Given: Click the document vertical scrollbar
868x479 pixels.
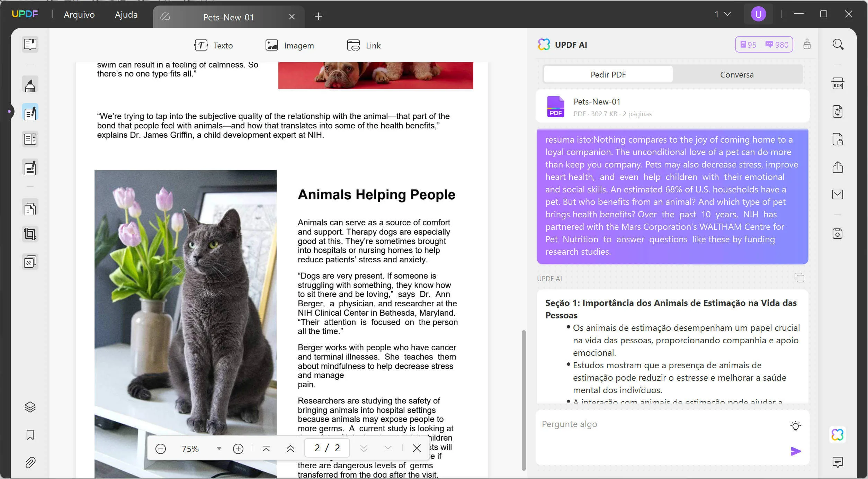Looking at the screenshot, I should click(x=524, y=400).
